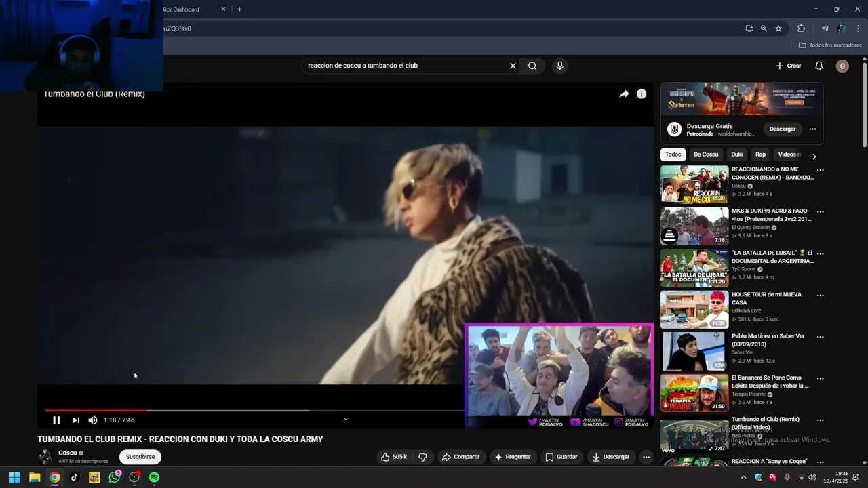868x488 pixels.
Task: Open video info card icon
Action: click(x=642, y=94)
